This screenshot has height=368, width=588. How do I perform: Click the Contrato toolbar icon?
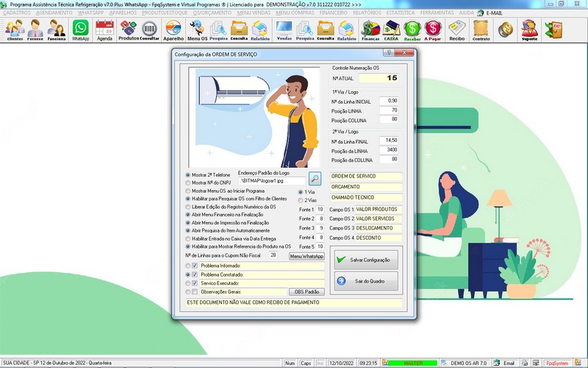[481, 29]
